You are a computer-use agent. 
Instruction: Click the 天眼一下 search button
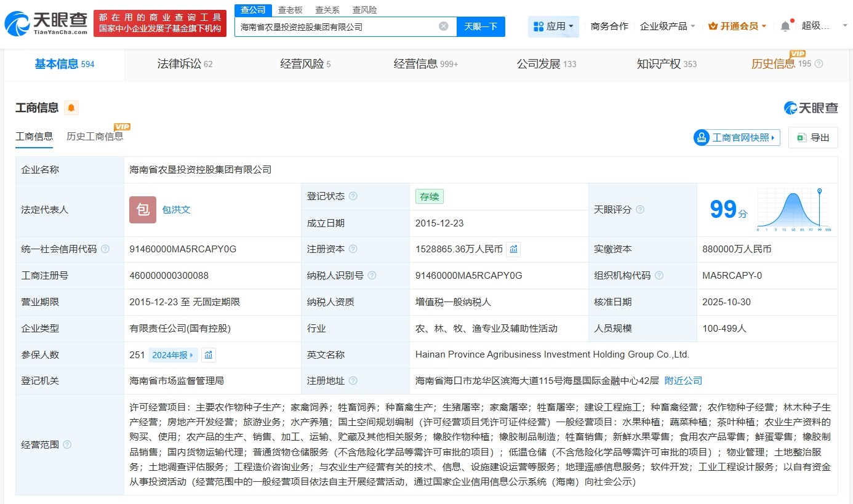click(481, 26)
